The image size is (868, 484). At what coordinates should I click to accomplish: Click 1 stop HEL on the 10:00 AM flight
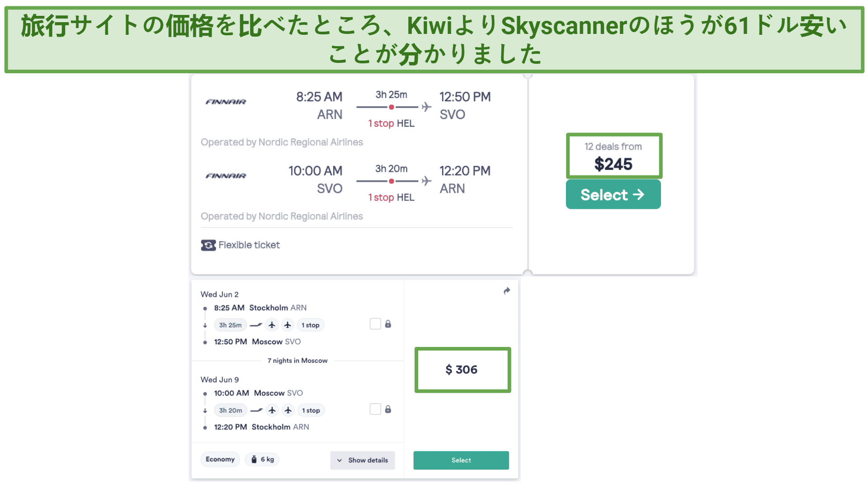[391, 198]
